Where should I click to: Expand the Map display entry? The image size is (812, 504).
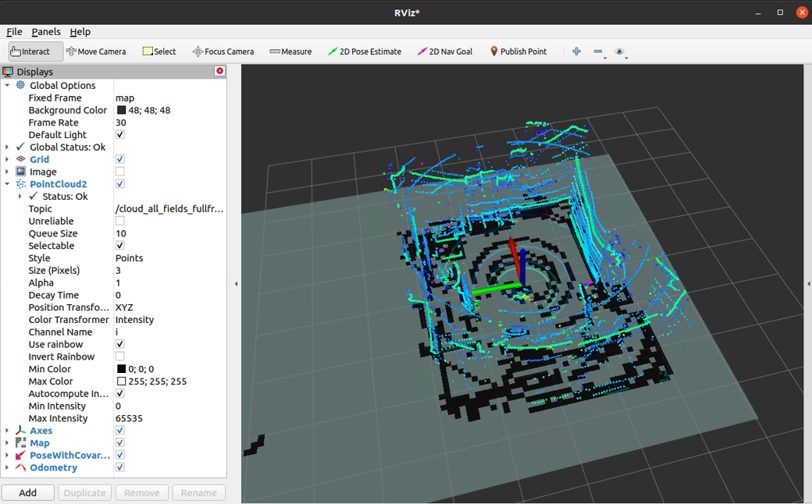tap(8, 442)
